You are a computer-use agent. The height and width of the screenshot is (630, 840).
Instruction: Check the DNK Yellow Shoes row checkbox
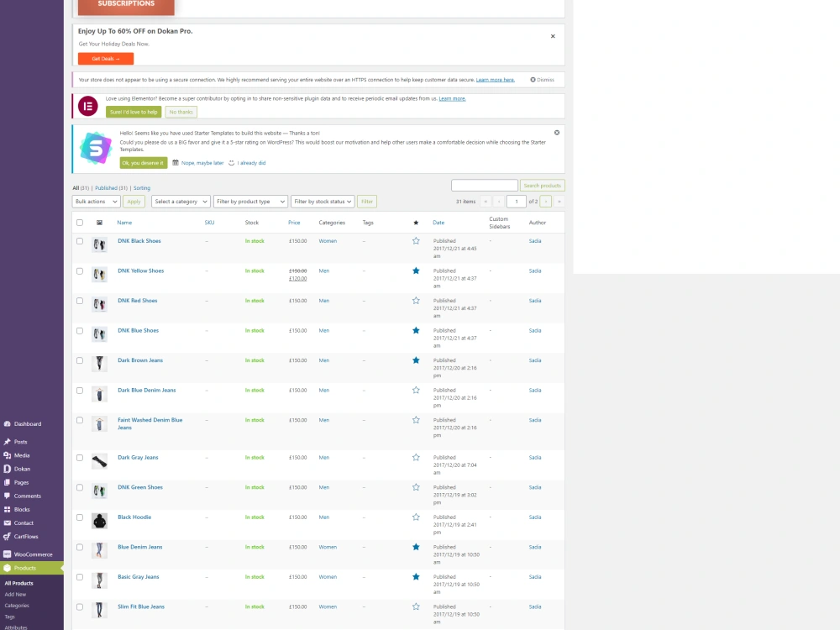[80, 271]
